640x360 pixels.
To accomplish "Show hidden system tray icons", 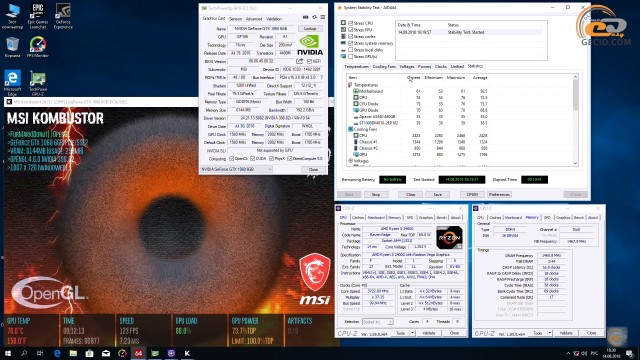I will (568, 353).
